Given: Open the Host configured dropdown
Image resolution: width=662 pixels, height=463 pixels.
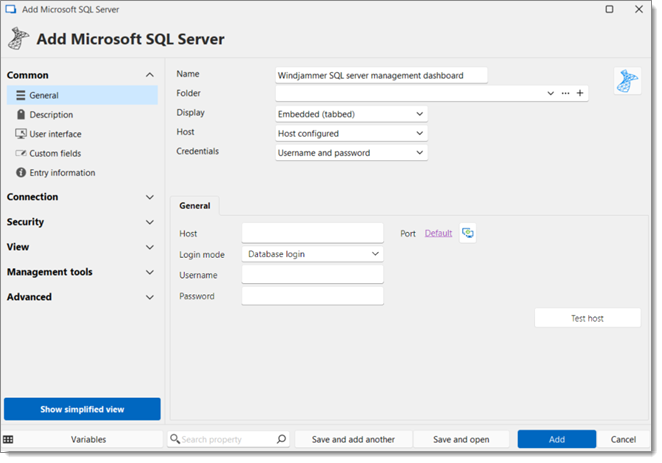Looking at the screenshot, I should (351, 133).
